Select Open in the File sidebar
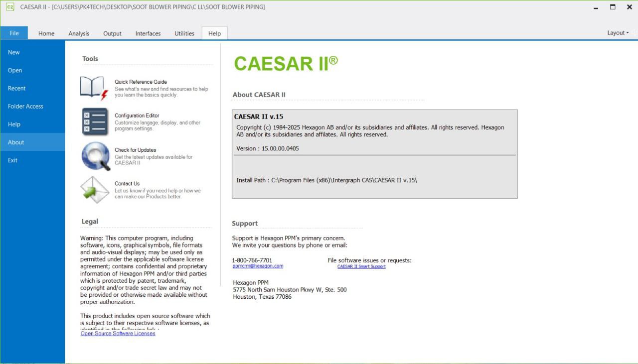 point(15,70)
